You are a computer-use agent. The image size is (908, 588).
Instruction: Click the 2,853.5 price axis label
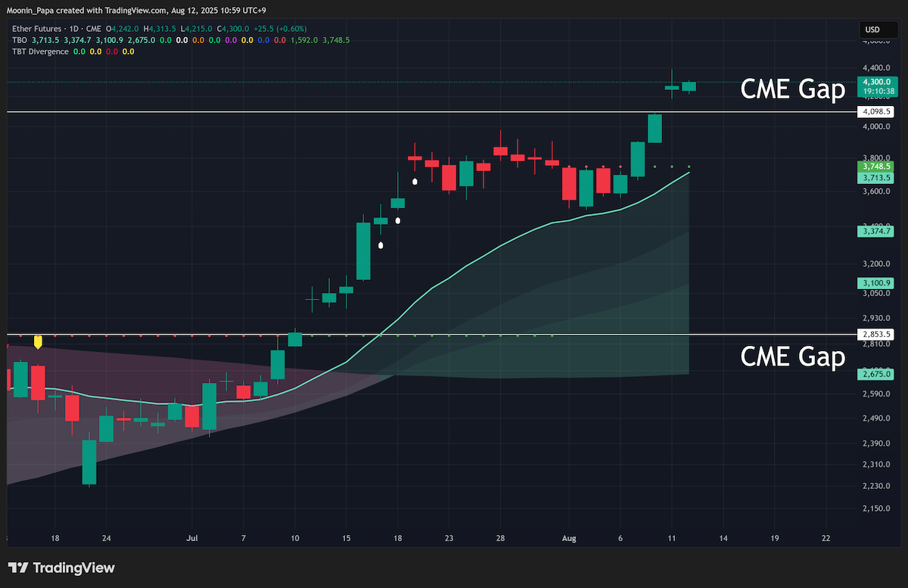click(877, 334)
